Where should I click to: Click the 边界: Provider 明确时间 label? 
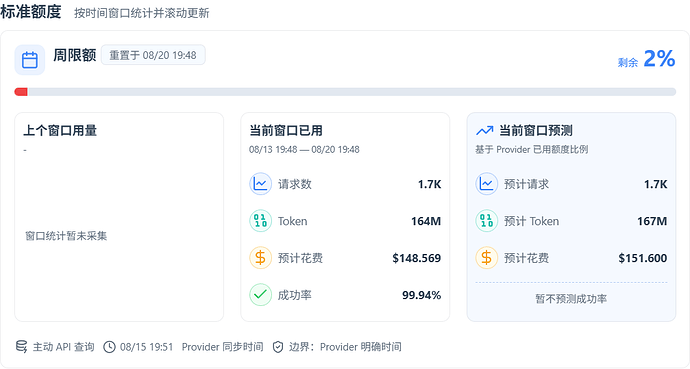[345, 347]
